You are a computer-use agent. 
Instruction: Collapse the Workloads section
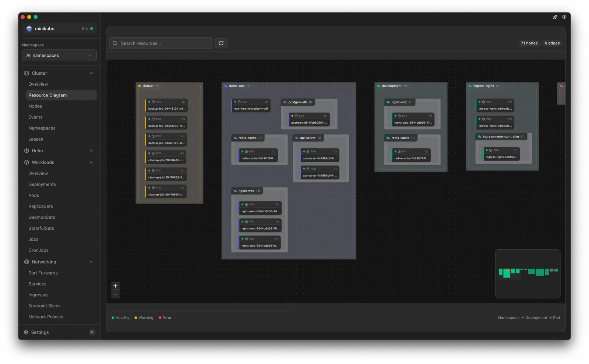click(x=91, y=162)
